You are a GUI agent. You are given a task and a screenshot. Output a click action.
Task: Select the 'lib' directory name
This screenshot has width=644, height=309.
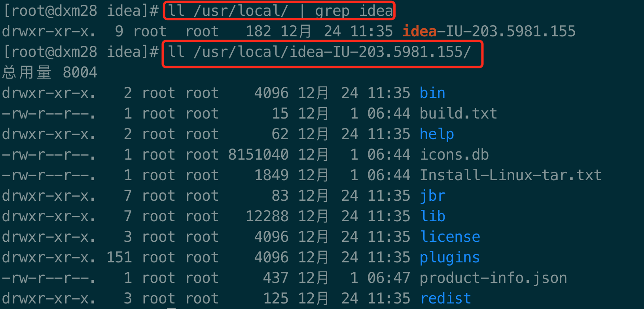coord(432,216)
